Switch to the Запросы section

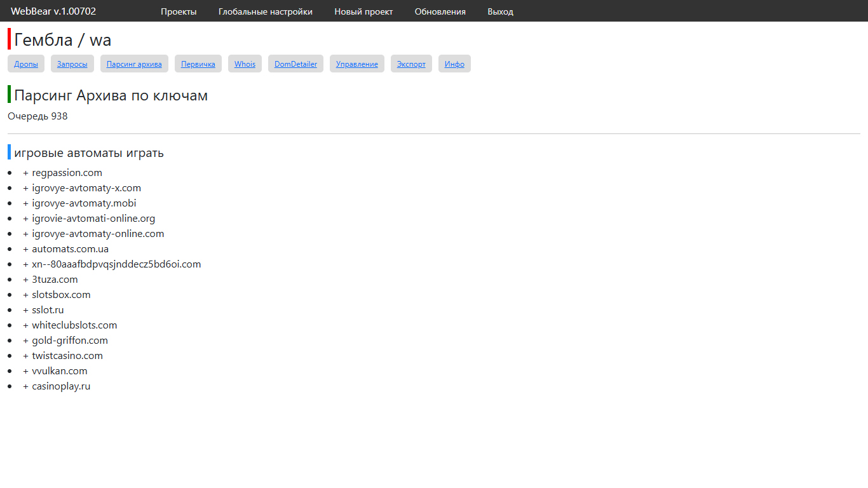[x=72, y=64]
